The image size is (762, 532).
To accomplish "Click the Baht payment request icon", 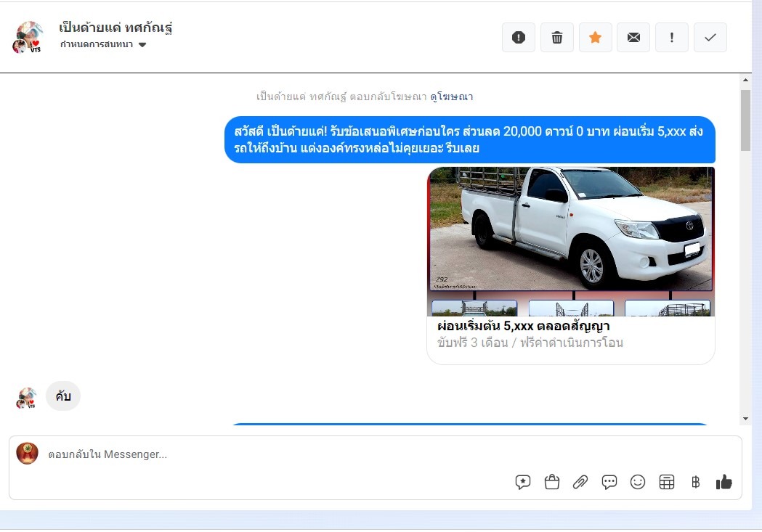I will (x=695, y=482).
